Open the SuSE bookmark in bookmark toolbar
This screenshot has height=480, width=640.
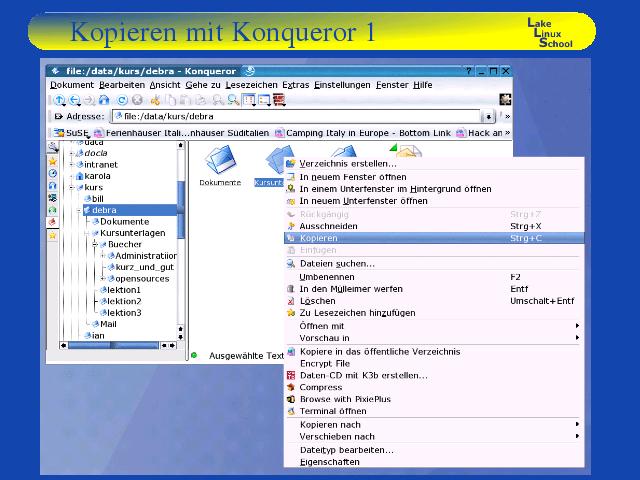[x=72, y=133]
